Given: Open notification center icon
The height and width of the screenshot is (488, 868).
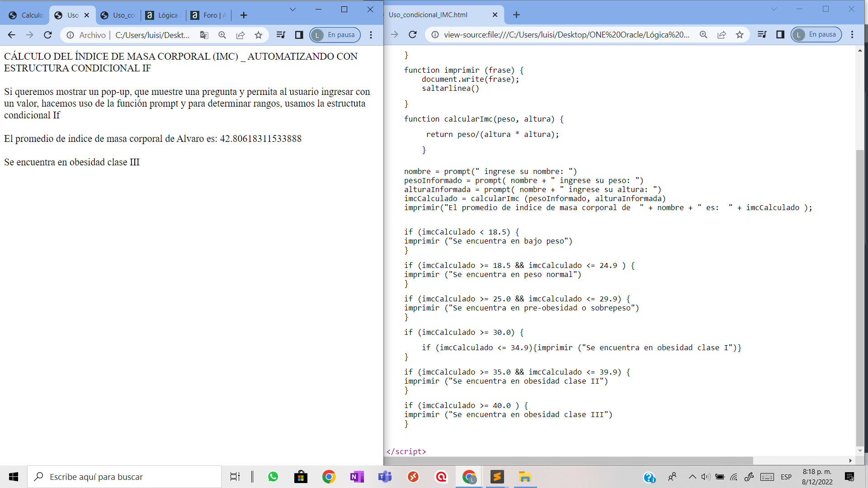Looking at the screenshot, I should click(849, 477).
